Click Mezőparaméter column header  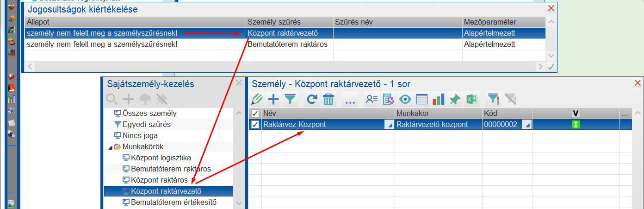pyautogui.click(x=503, y=22)
